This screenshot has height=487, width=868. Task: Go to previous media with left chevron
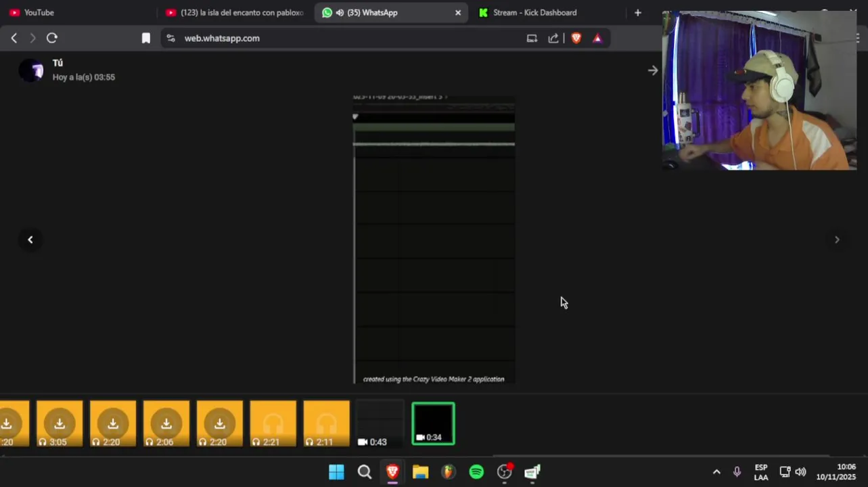pos(30,239)
